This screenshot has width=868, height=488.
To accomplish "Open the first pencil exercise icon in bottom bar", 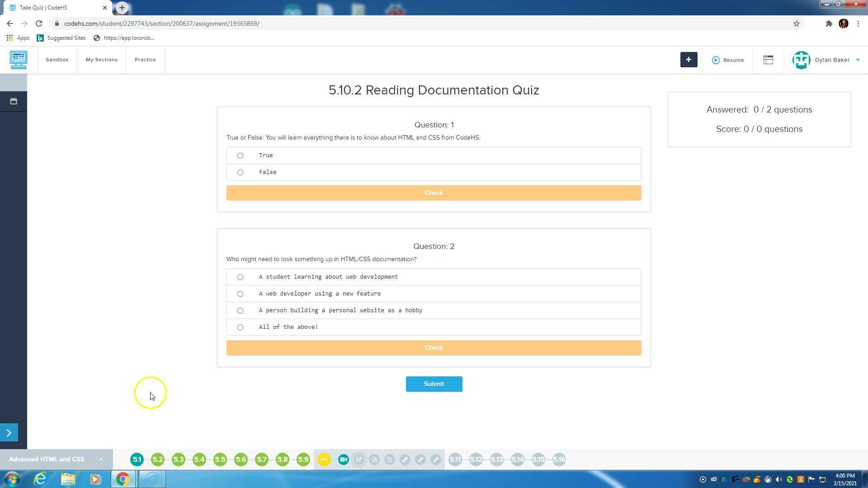I will pos(405,459).
